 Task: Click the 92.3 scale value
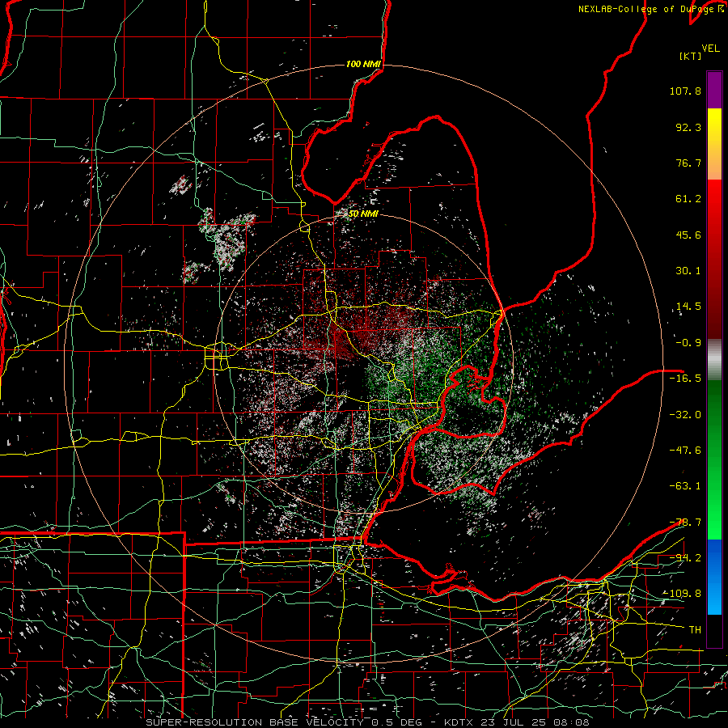(x=688, y=127)
